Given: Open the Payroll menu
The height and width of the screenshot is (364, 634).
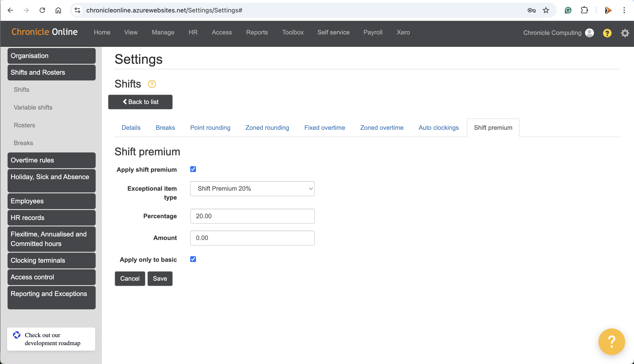Looking at the screenshot, I should point(373,32).
